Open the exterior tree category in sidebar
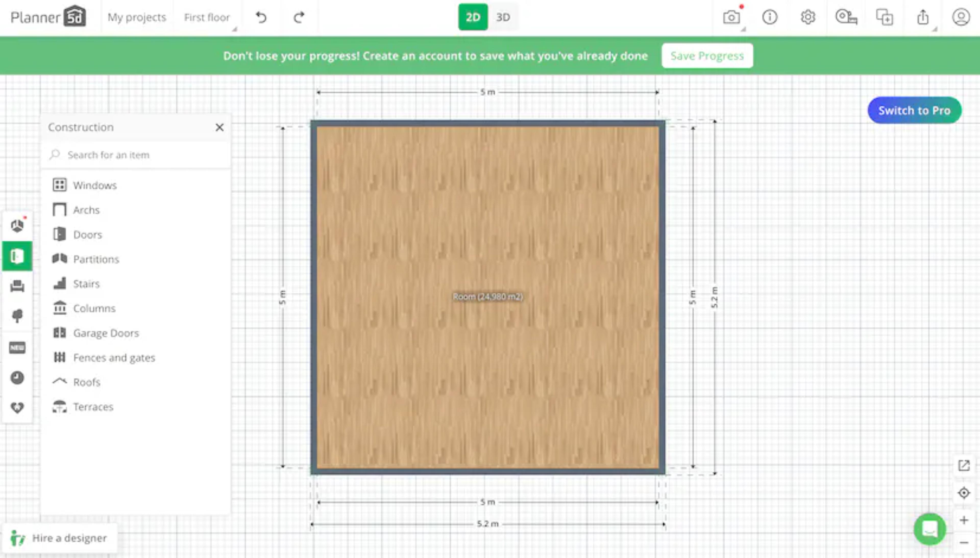This screenshot has height=558, width=980. click(17, 316)
